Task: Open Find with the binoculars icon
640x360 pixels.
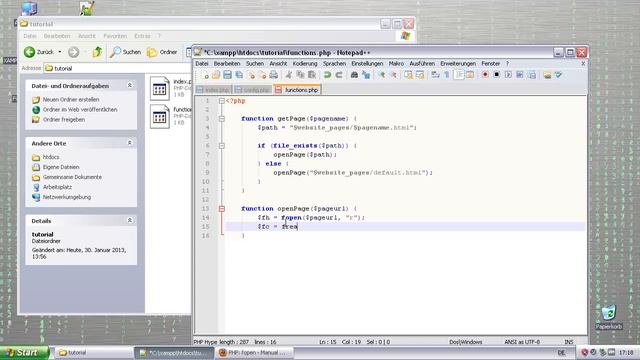Action: pos(354,75)
